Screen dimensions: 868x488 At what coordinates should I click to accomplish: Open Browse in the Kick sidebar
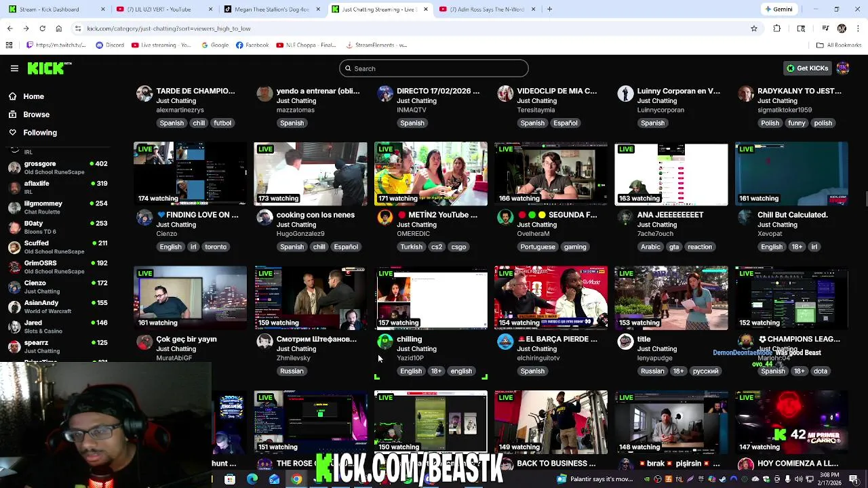point(36,115)
